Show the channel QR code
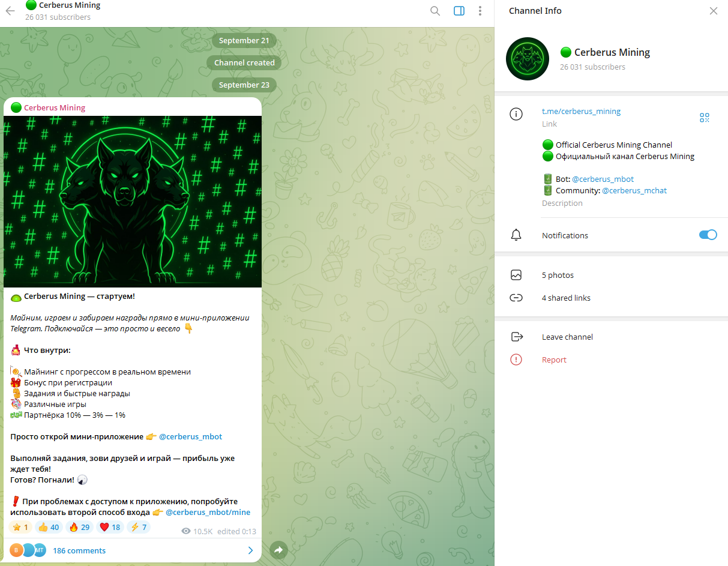This screenshot has width=728, height=566. click(x=705, y=118)
